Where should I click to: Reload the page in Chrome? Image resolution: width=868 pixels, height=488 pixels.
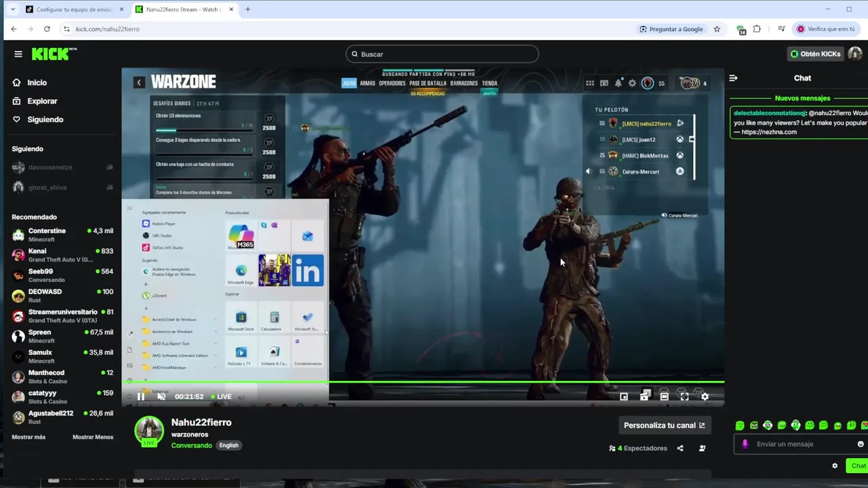tap(47, 29)
